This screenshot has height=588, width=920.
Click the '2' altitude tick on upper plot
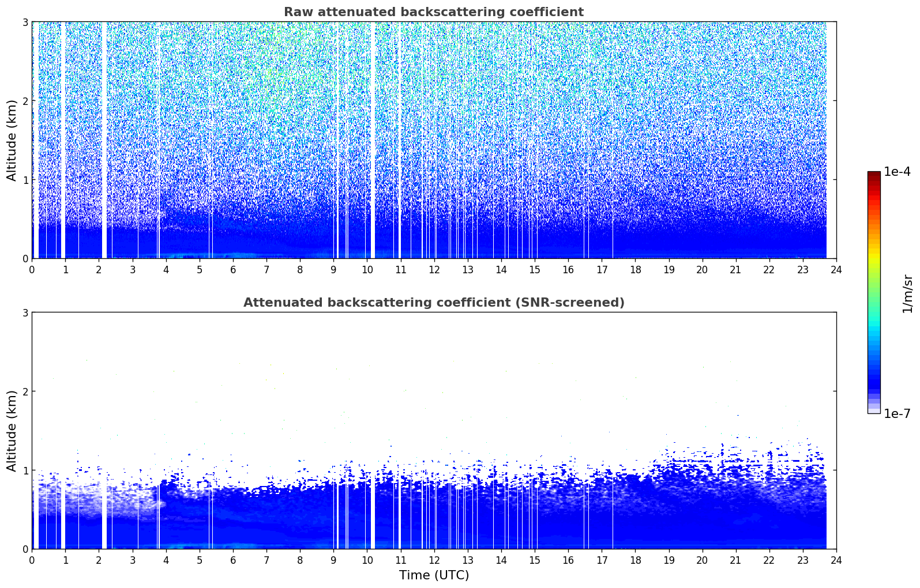pos(25,101)
